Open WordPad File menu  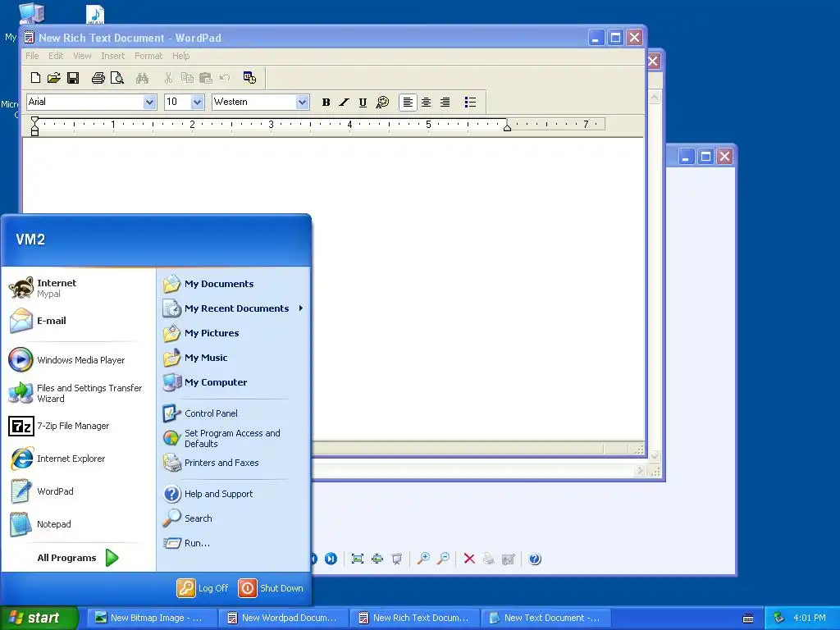(x=32, y=56)
